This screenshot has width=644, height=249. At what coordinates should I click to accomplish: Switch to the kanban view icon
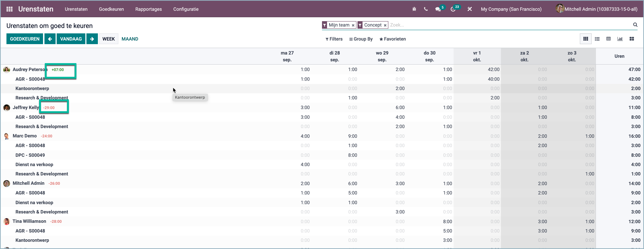632,39
